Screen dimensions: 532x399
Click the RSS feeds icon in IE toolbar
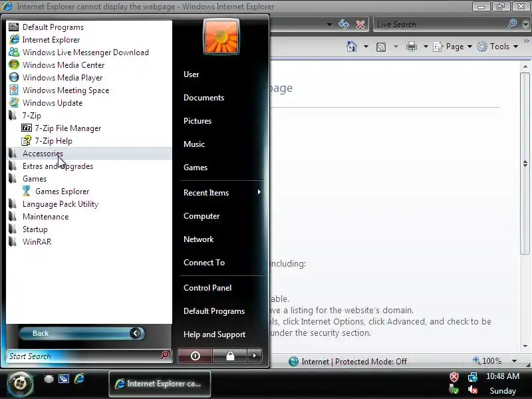coord(381,47)
